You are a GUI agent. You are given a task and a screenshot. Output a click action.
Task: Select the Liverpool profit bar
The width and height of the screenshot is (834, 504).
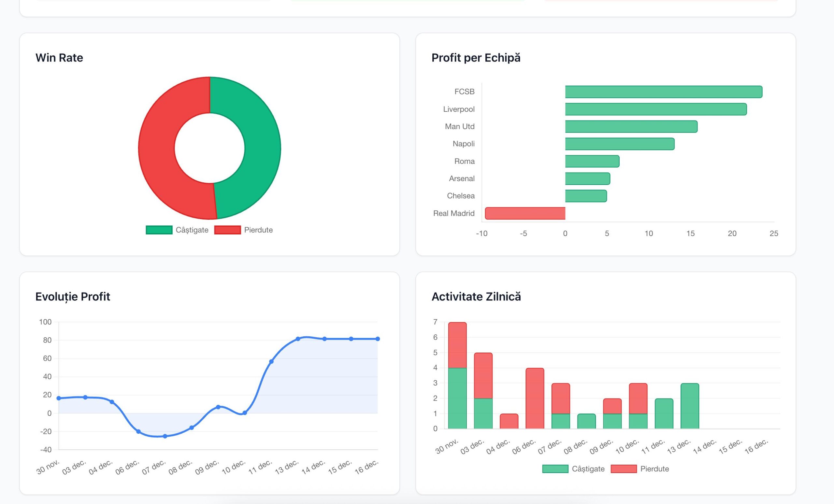click(x=655, y=109)
